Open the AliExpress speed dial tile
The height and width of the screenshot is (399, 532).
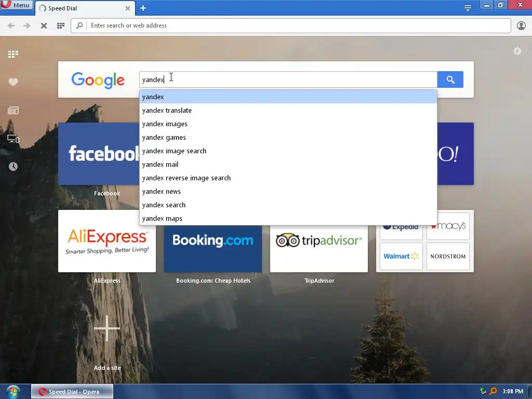[107, 241]
